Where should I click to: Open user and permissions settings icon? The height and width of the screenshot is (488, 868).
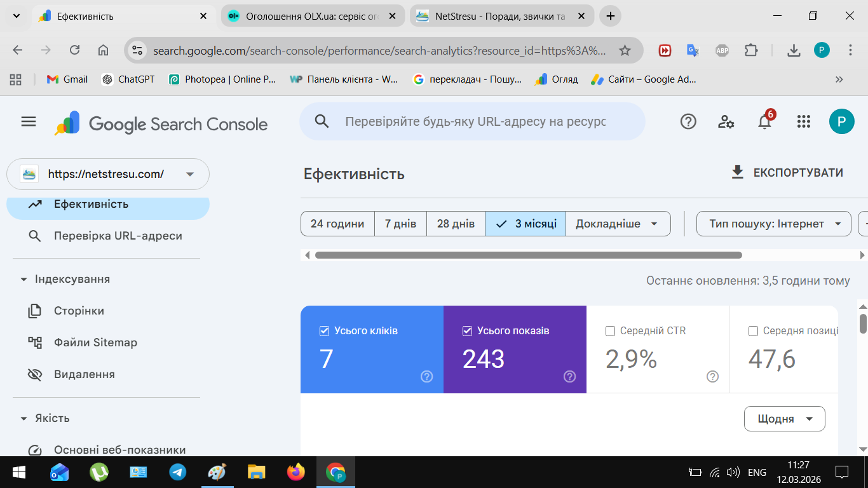pyautogui.click(x=726, y=121)
